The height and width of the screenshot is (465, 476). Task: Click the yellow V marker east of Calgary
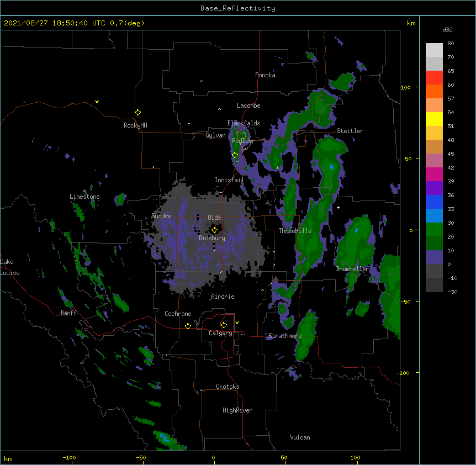[237, 323]
